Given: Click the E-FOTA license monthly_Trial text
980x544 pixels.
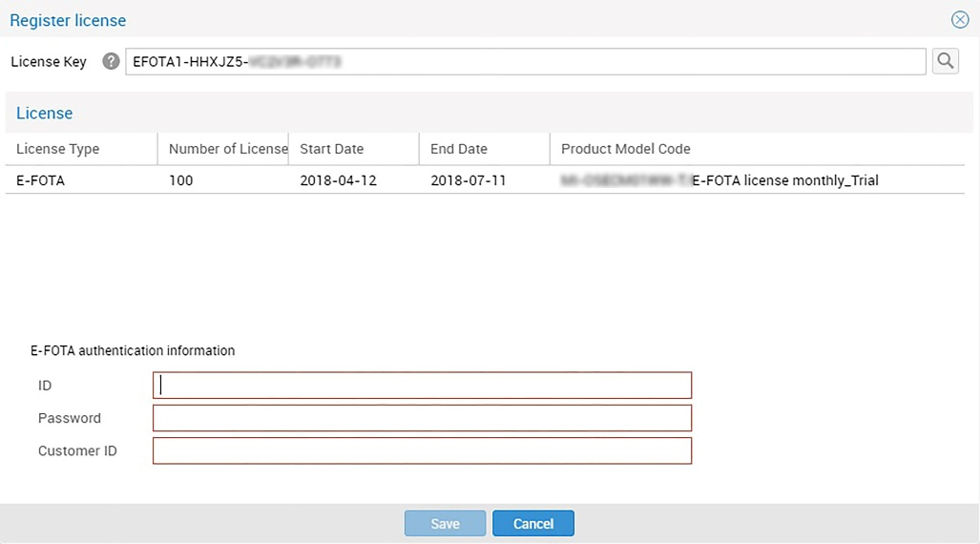Looking at the screenshot, I should [x=785, y=180].
